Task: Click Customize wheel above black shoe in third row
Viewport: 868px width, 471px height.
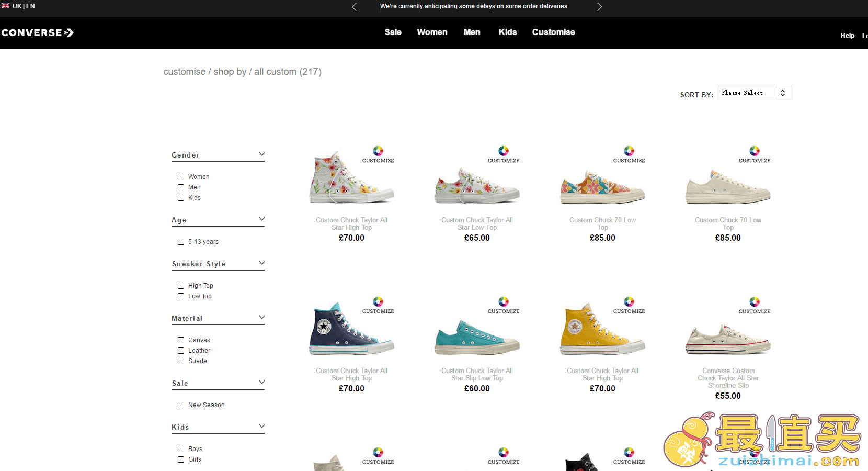Action: [x=629, y=452]
